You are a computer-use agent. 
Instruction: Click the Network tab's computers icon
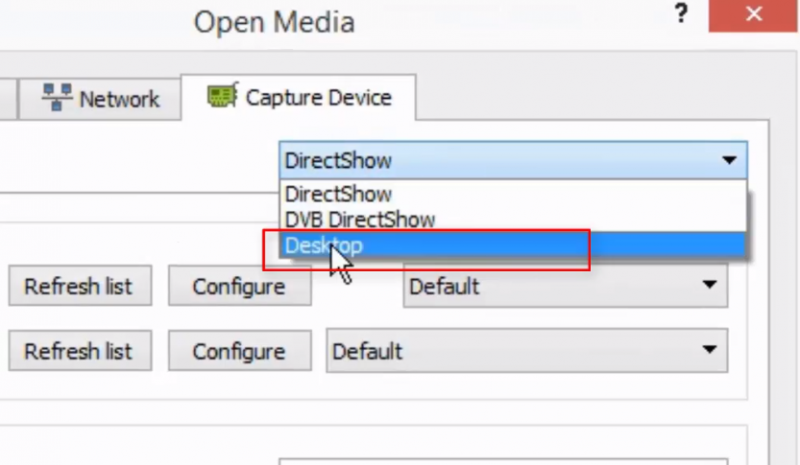pos(57,97)
